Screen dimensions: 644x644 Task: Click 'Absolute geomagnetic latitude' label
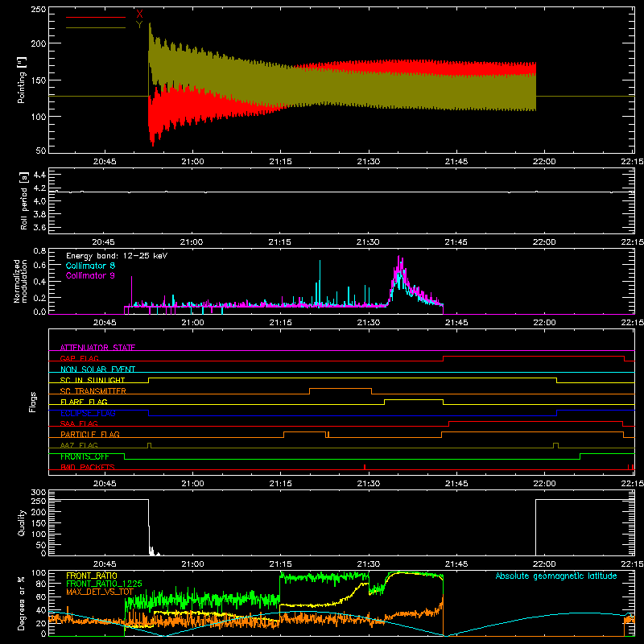556,576
